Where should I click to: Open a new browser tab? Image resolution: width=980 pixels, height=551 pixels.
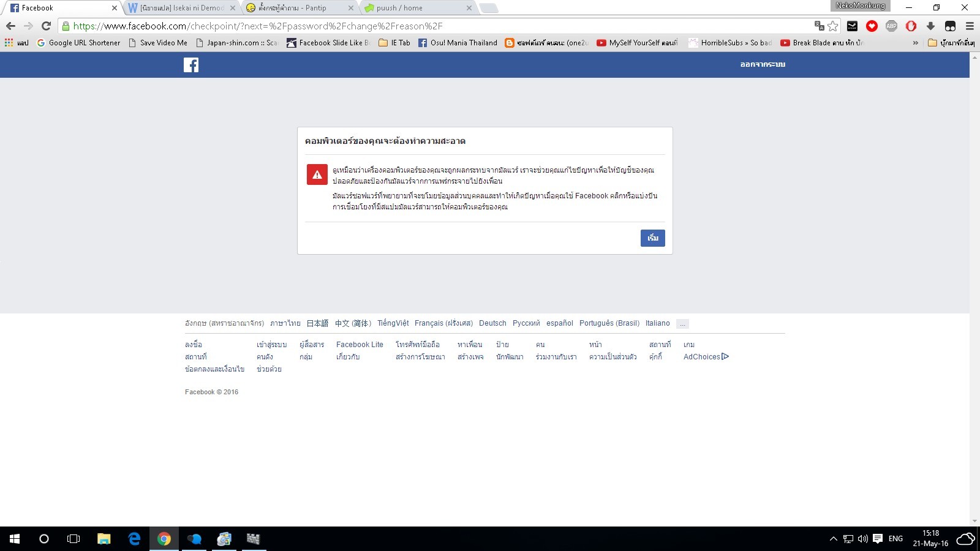[x=488, y=8]
